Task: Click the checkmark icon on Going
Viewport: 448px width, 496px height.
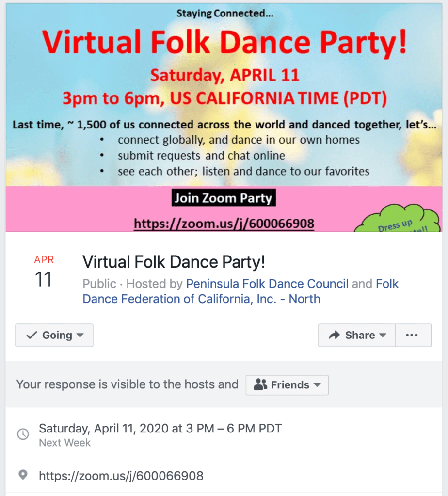Action: pyautogui.click(x=32, y=335)
